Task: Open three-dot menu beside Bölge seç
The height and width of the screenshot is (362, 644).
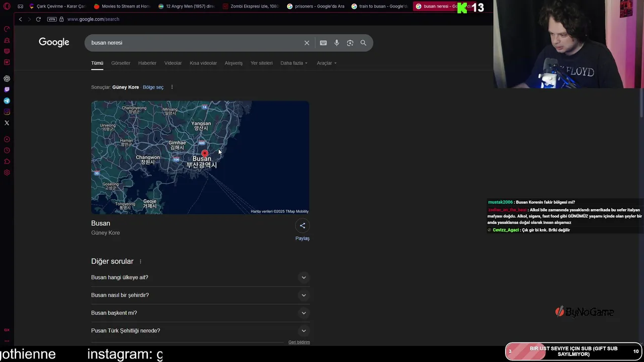Action: point(172,87)
